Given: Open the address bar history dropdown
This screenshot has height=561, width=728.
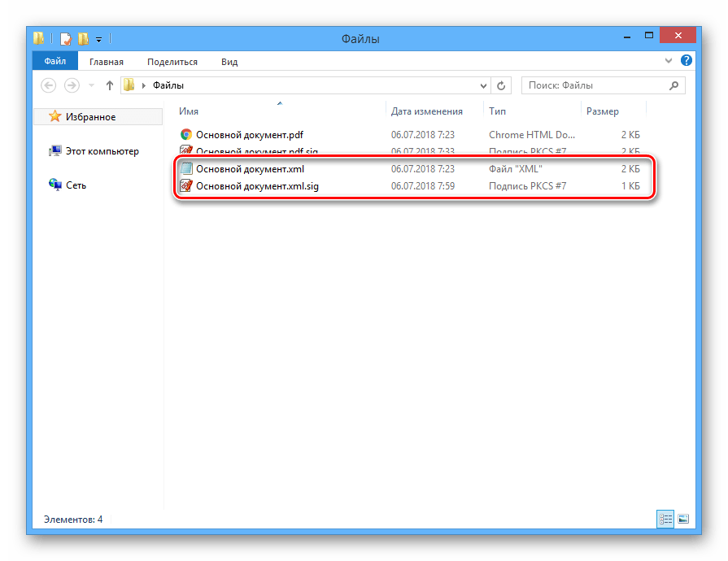Looking at the screenshot, I should pyautogui.click(x=483, y=85).
